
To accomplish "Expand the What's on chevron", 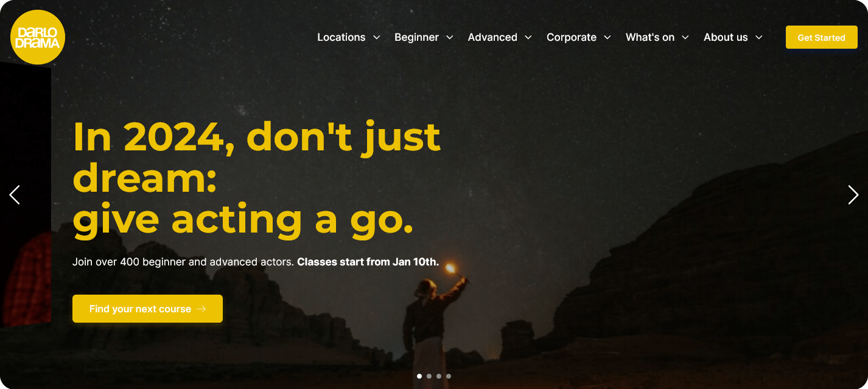I will click(685, 37).
